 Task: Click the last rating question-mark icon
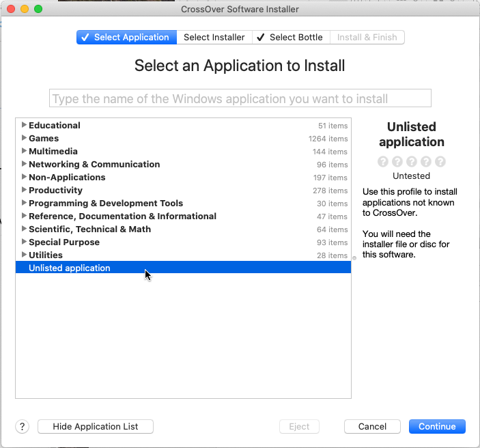[440, 161]
